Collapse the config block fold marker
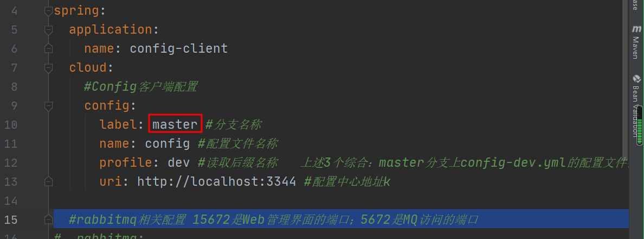Screen dimensions: 644x239 pyautogui.click(x=48, y=106)
